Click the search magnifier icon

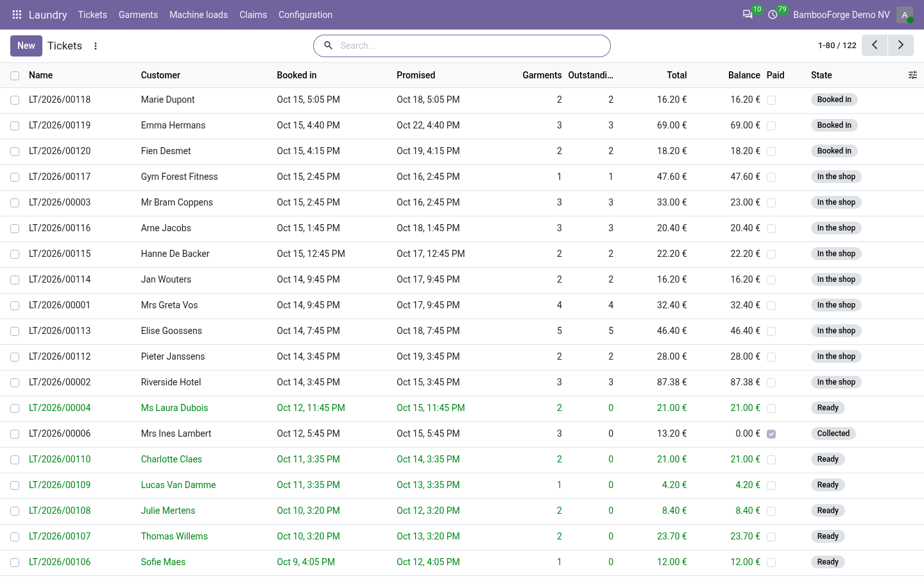tap(328, 46)
